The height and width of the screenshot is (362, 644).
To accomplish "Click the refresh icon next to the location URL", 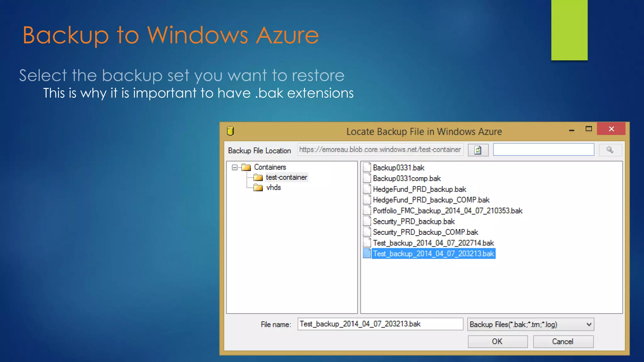I will pyautogui.click(x=478, y=150).
